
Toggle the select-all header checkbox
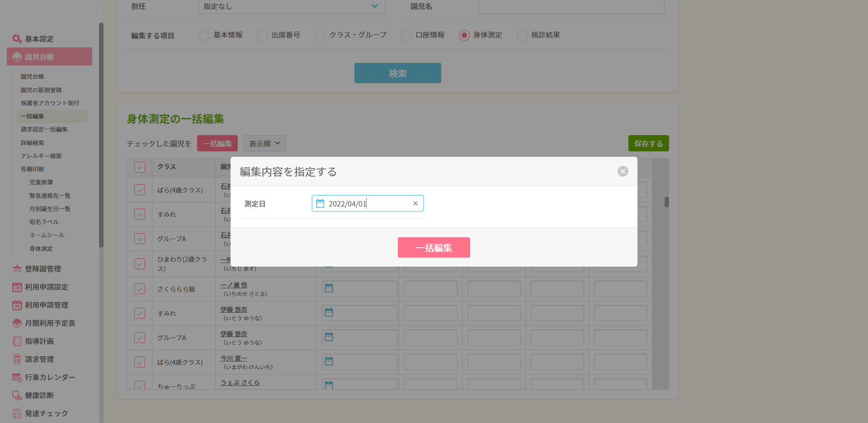140,167
